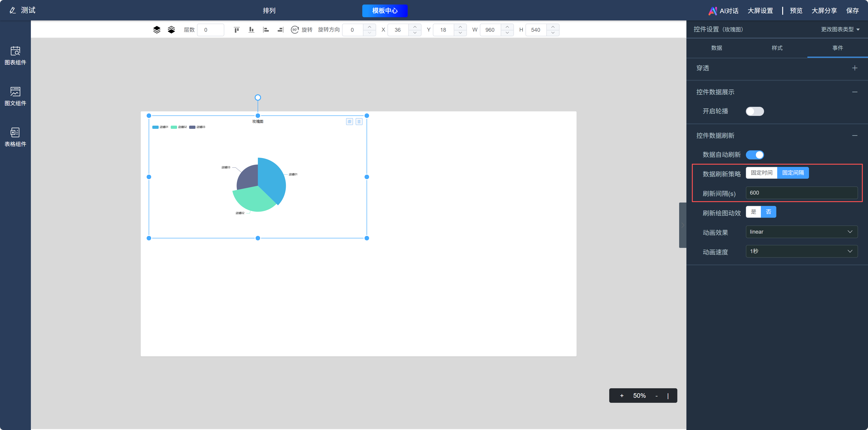Choose 否 for 刷新绘图动效

tap(769, 212)
